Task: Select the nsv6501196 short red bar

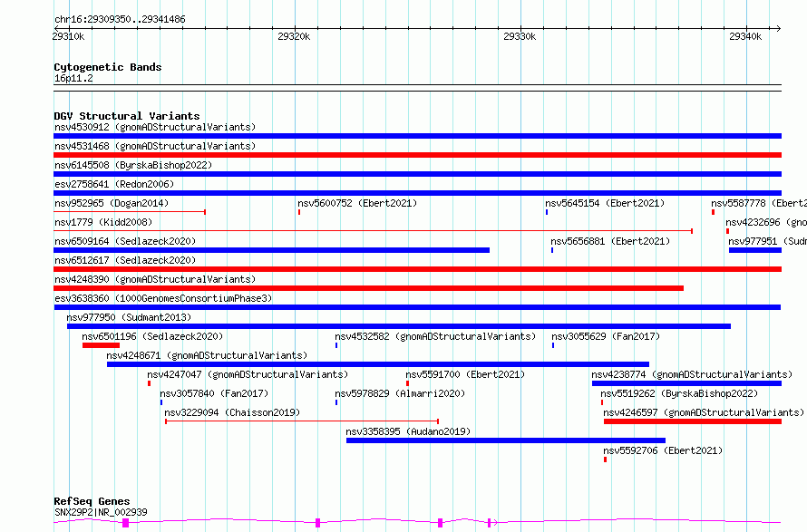Action: (x=101, y=345)
